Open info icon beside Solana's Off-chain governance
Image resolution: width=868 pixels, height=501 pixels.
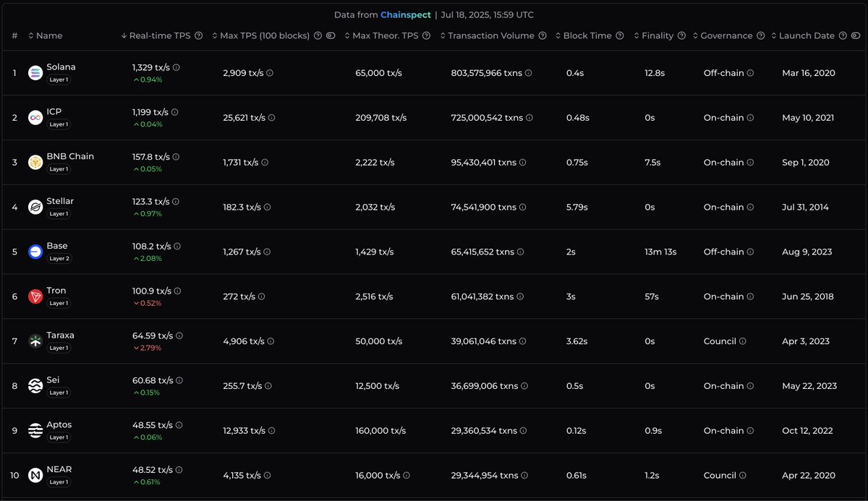click(x=750, y=73)
